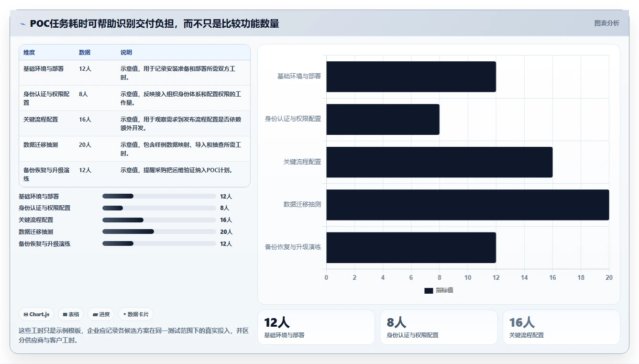Viewport: 639px width, 364px height.
Task: Click the 16人 value in the table
Action: click(85, 120)
